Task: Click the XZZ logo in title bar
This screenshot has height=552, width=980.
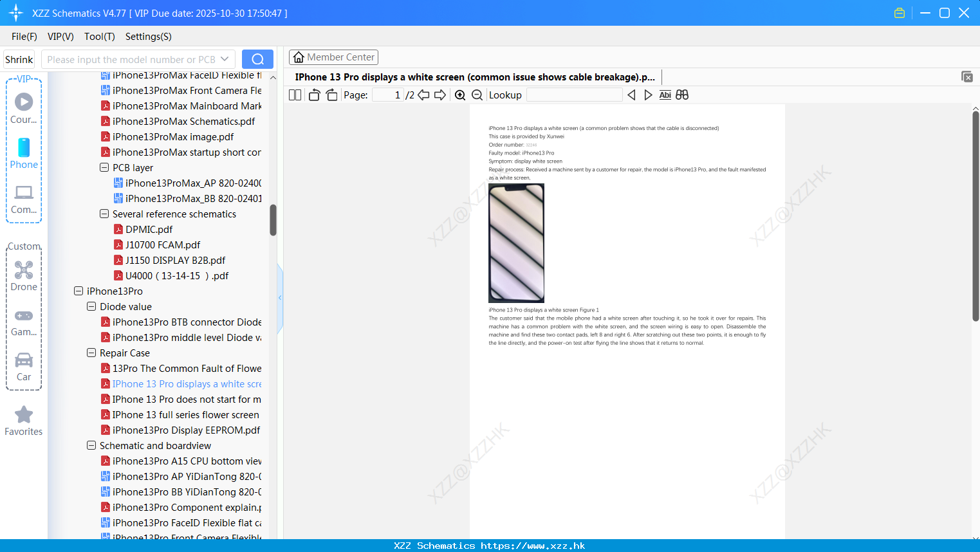Action: [x=16, y=13]
